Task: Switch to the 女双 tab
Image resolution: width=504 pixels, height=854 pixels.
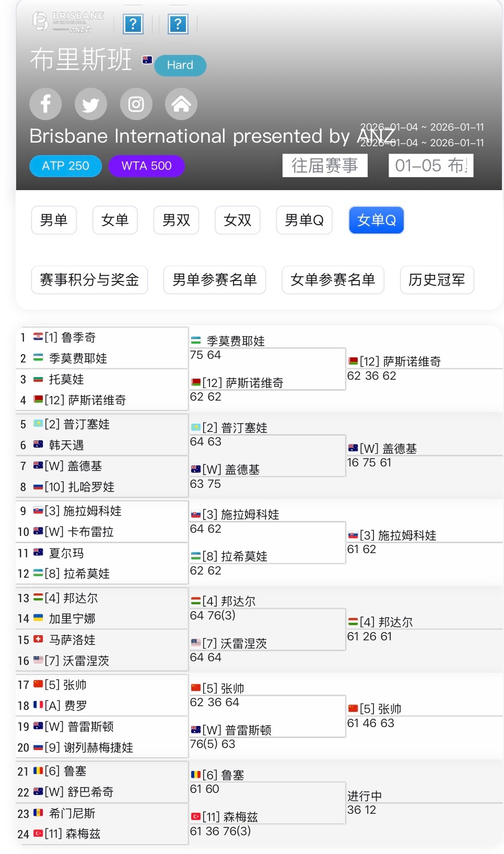Action: [238, 220]
